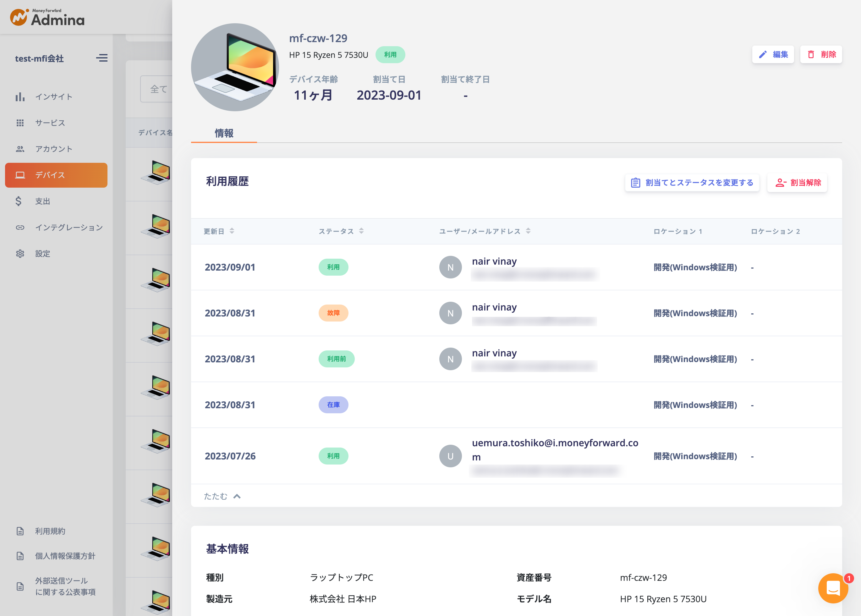Sort the ステータス column with its arrows
Screen dimensions: 861x616
click(x=362, y=231)
